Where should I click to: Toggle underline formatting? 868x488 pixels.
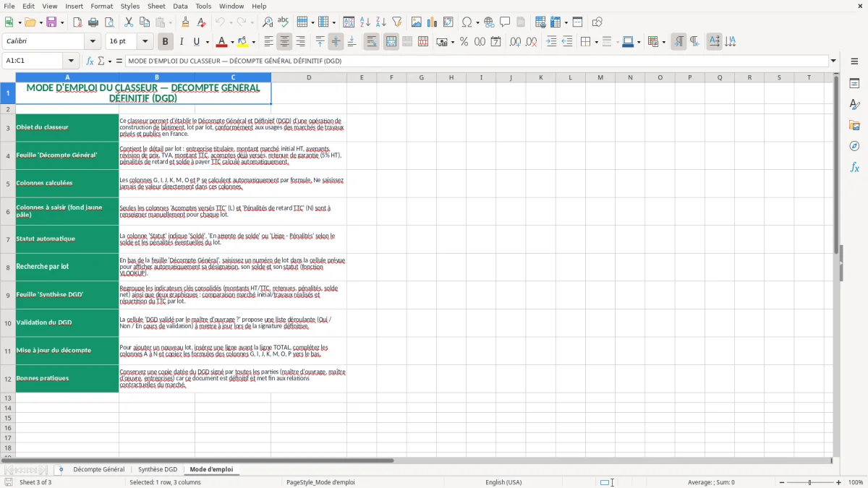196,42
